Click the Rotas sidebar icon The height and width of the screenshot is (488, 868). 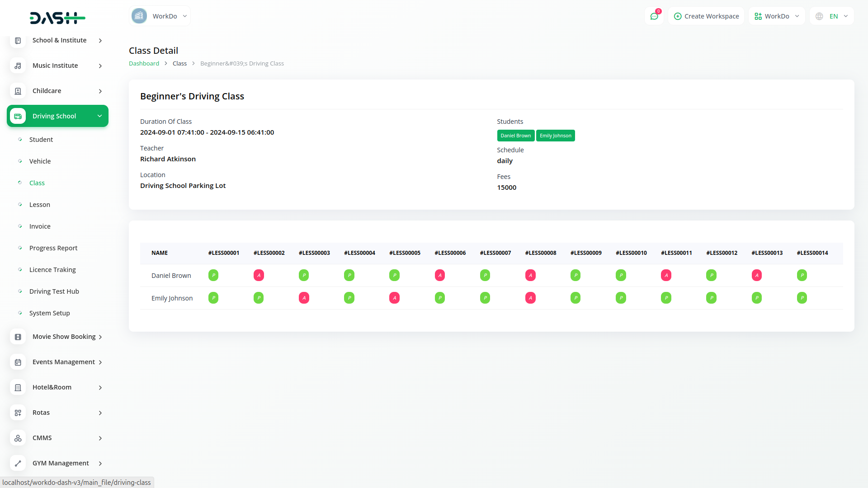pyautogui.click(x=18, y=413)
